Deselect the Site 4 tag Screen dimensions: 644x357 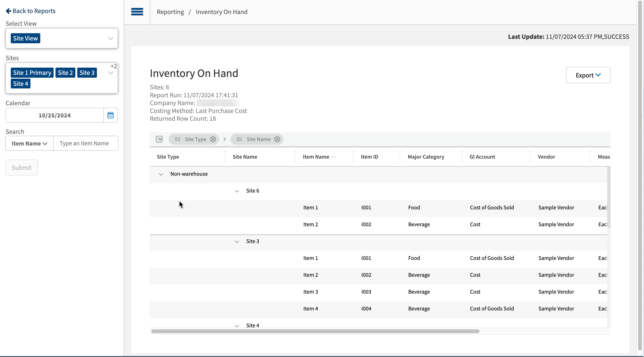tap(21, 84)
